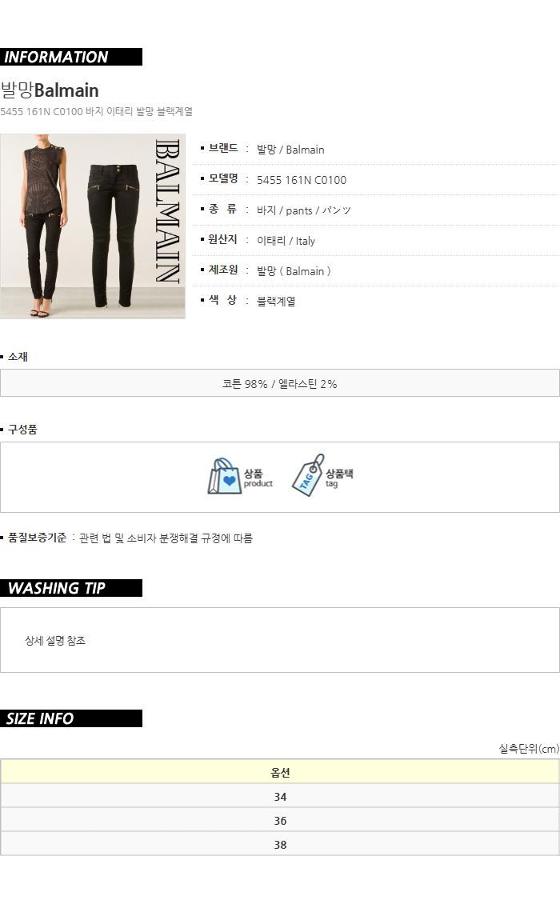
Task: Select size 36 row in table
Action: pyautogui.click(x=280, y=820)
